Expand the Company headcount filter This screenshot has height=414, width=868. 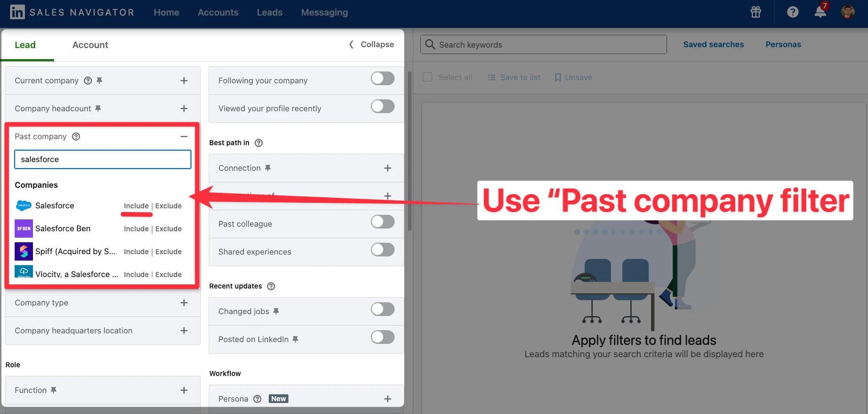point(184,109)
